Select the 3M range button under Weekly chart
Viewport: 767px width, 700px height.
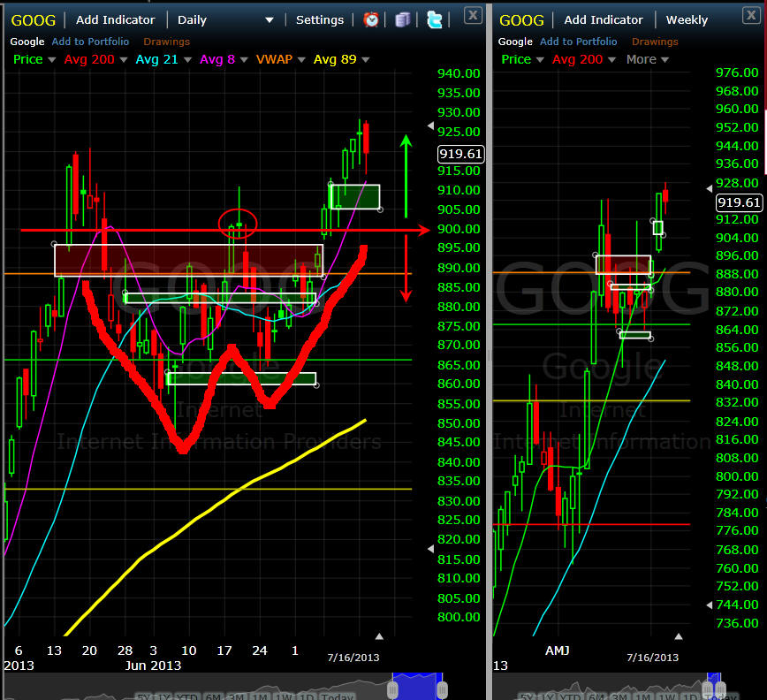(x=620, y=696)
